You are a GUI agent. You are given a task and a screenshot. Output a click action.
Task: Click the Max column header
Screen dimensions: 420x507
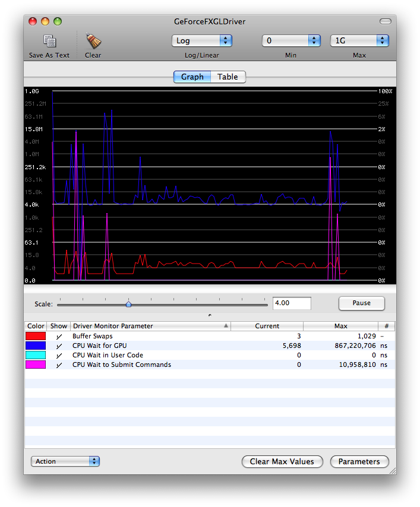click(x=341, y=326)
